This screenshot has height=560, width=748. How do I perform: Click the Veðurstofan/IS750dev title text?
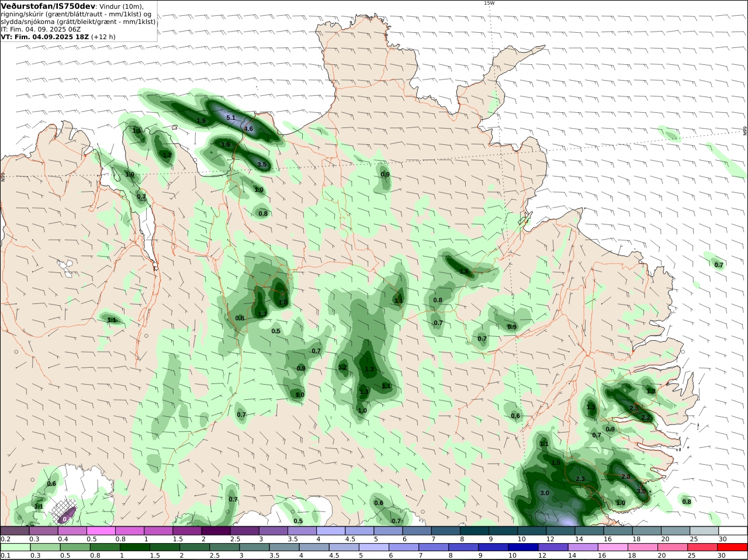pyautogui.click(x=48, y=6)
